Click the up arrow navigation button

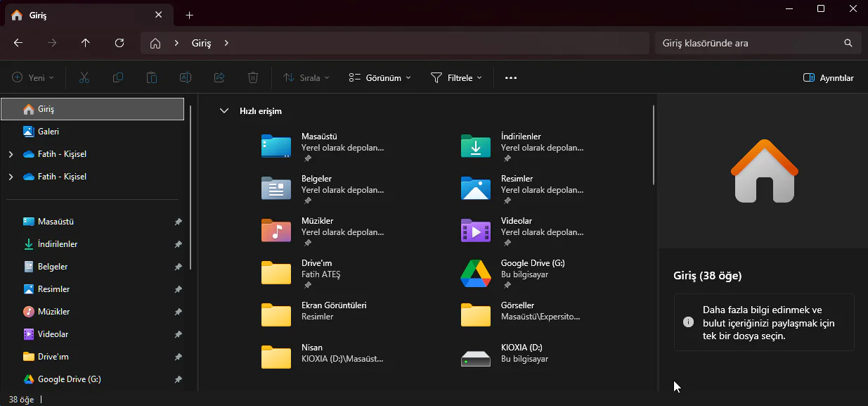85,43
